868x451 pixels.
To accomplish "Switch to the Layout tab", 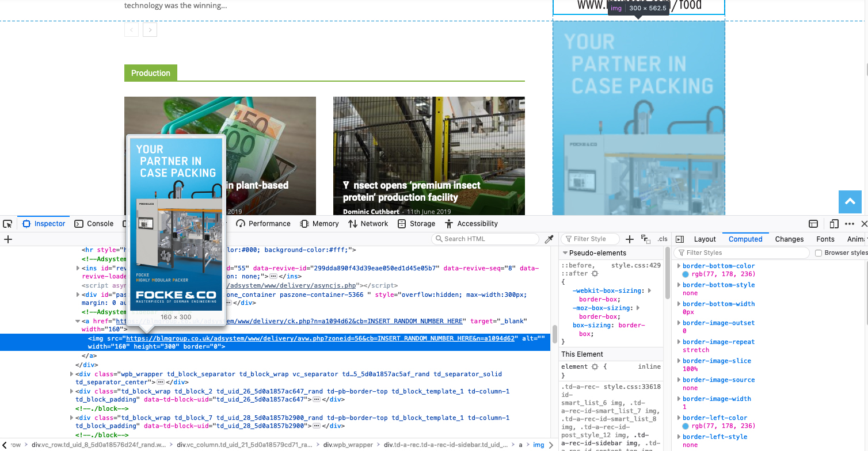I will pyautogui.click(x=705, y=239).
